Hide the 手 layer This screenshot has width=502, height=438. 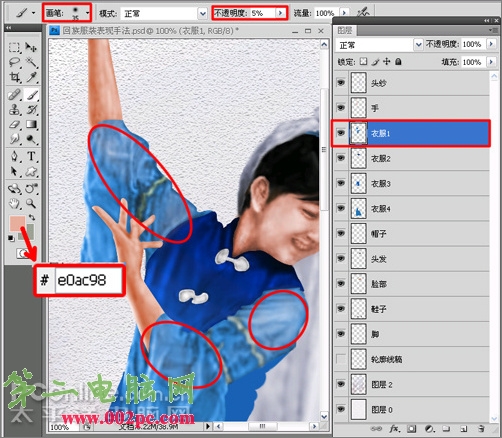341,107
